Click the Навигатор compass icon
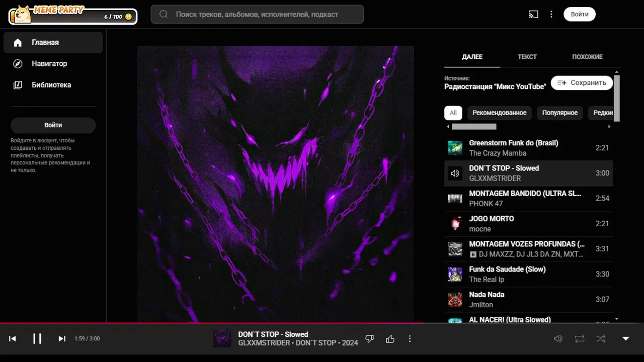The height and width of the screenshot is (362, 644). (x=18, y=64)
